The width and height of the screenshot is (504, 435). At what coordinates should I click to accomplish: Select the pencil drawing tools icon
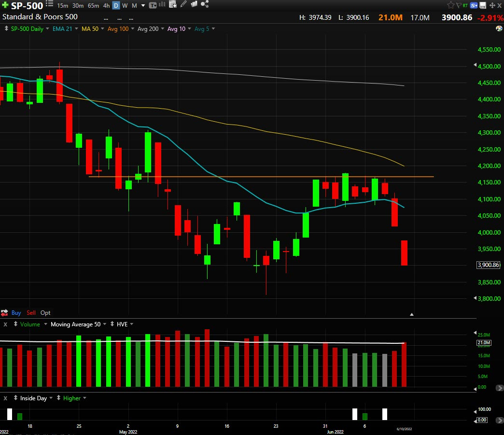[183, 4]
